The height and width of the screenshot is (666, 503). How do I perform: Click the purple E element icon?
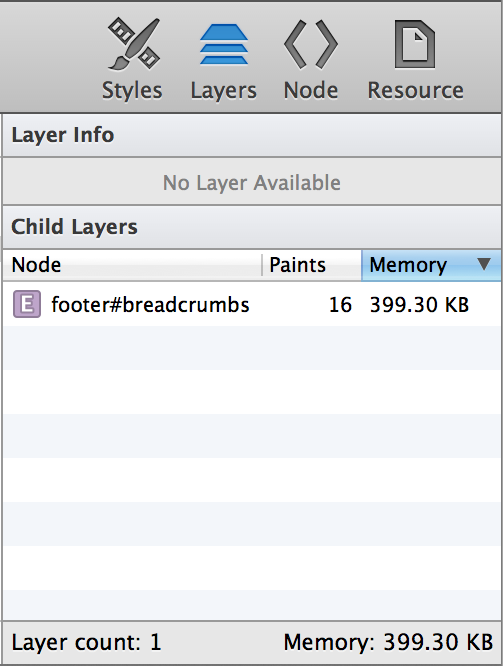coord(27,304)
